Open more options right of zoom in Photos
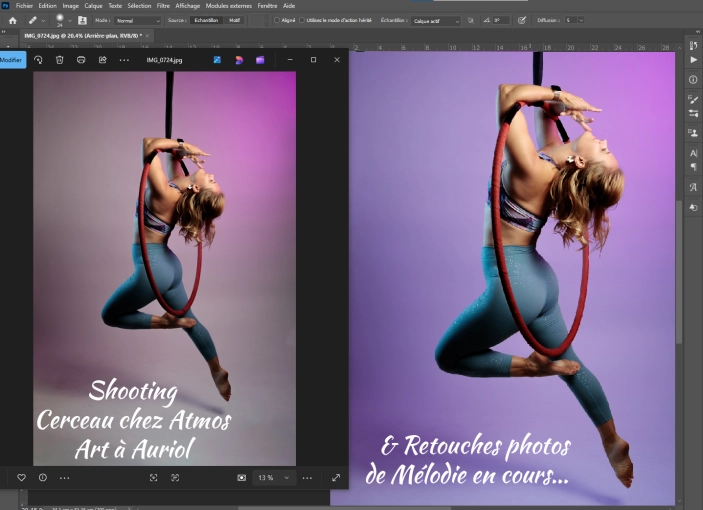Viewport: 703px width, 510px height. pyautogui.click(x=307, y=478)
